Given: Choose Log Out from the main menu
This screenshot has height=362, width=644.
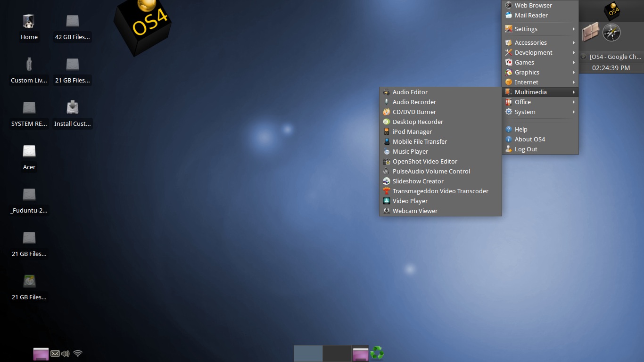Looking at the screenshot, I should click(x=540, y=149).
